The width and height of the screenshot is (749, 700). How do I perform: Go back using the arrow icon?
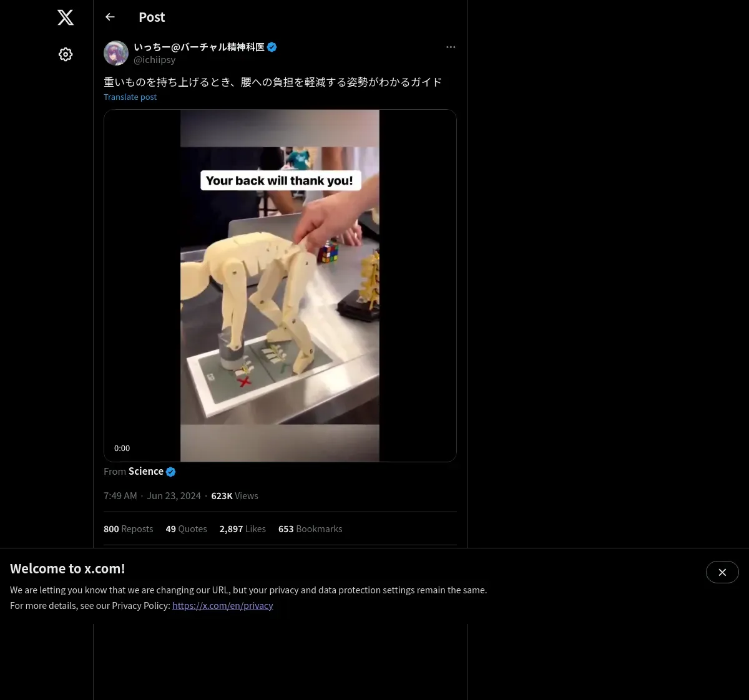110,17
